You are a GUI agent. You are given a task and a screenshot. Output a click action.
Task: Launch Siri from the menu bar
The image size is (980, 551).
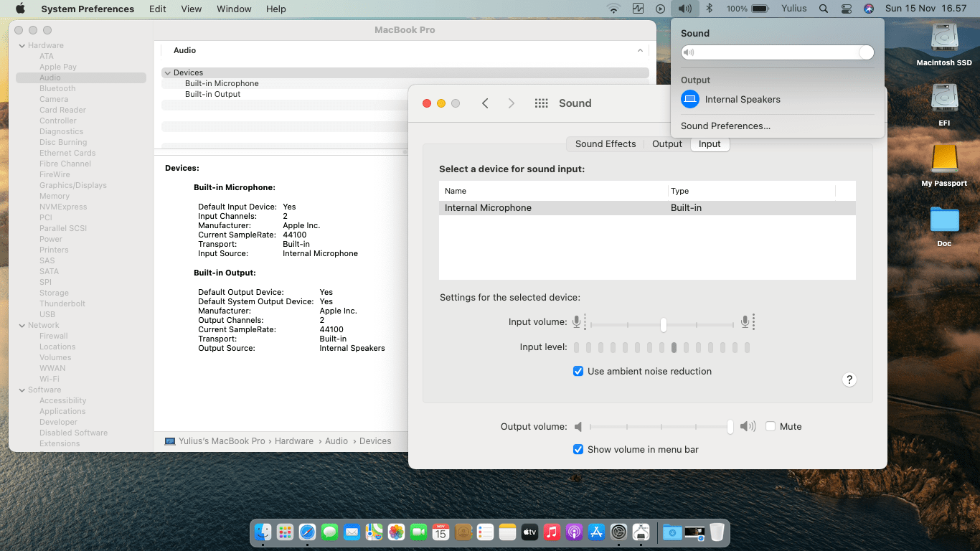coord(869,9)
